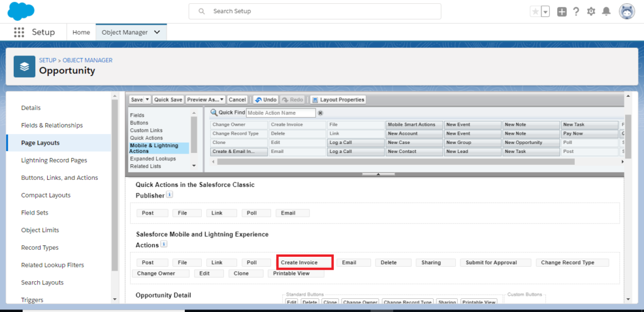Click the Search Setup field
644x312 pixels.
pyautogui.click(x=314, y=11)
